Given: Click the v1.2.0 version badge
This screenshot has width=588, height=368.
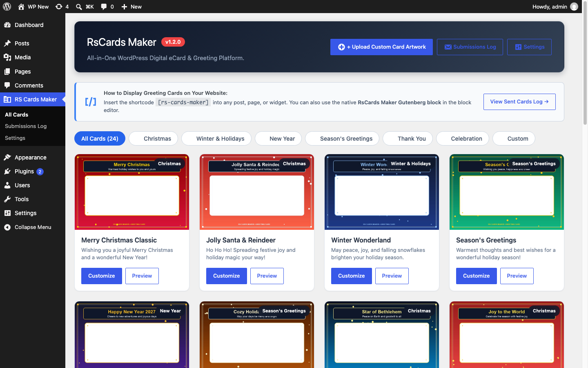Looking at the screenshot, I should [173, 42].
